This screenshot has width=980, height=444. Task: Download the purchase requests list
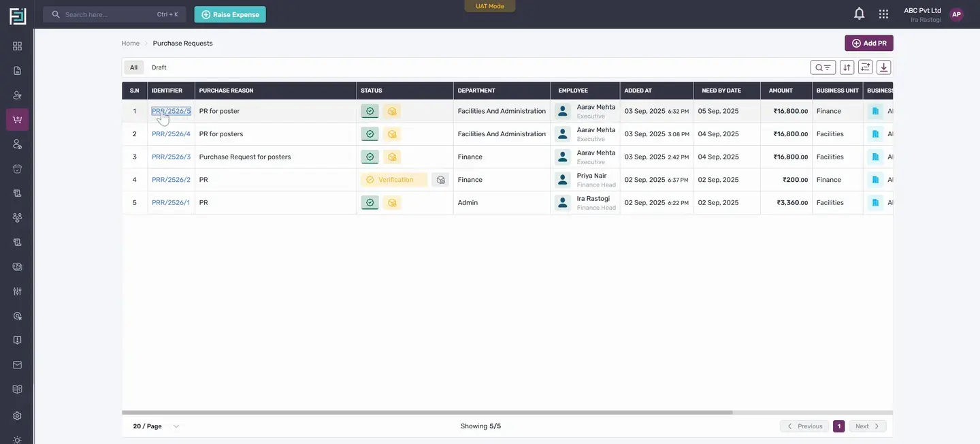click(883, 67)
